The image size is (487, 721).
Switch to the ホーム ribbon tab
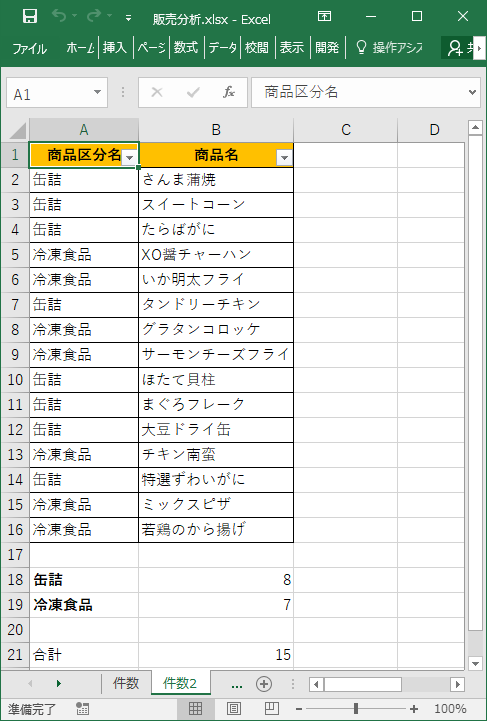click(x=80, y=48)
